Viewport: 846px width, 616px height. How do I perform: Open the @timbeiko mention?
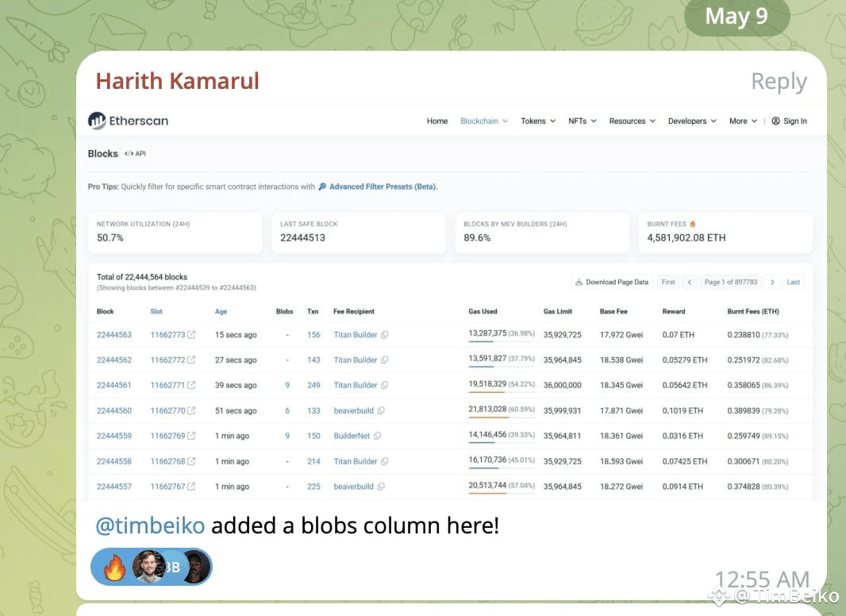click(x=150, y=526)
